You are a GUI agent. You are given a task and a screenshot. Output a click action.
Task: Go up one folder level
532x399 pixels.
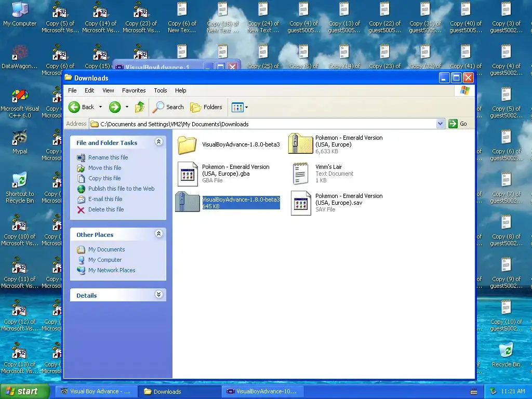[x=139, y=107]
